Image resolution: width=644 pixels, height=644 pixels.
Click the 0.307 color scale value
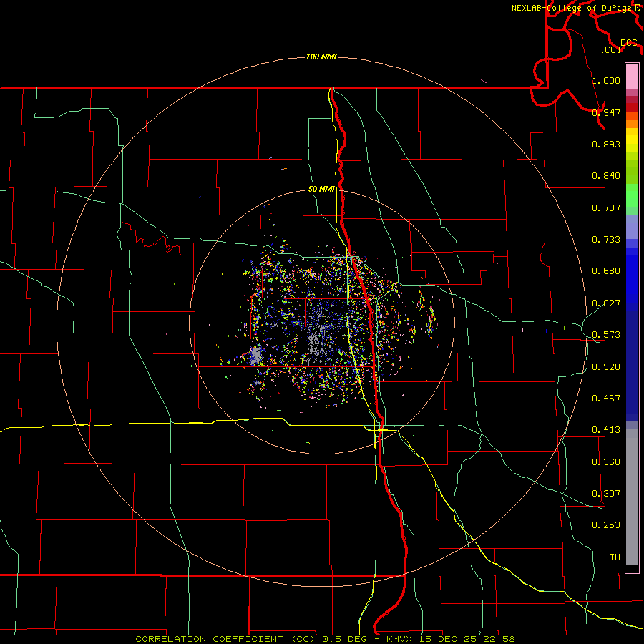pos(606,493)
